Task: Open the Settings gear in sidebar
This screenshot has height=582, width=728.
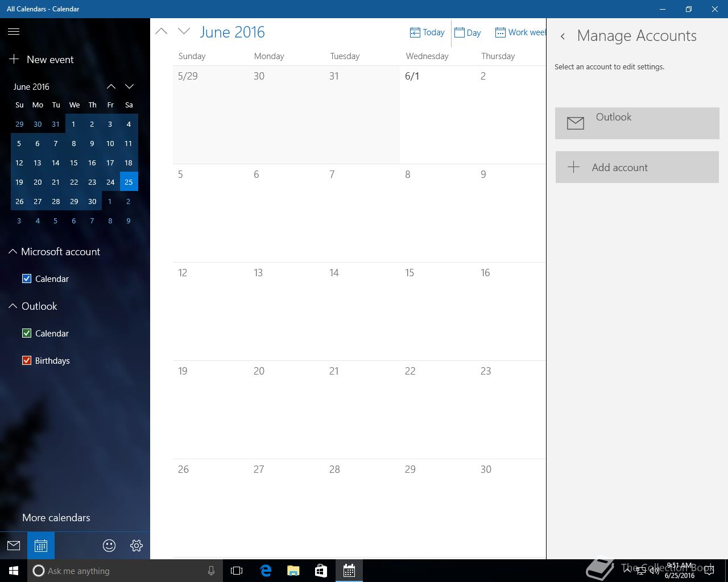Action: [x=136, y=546]
